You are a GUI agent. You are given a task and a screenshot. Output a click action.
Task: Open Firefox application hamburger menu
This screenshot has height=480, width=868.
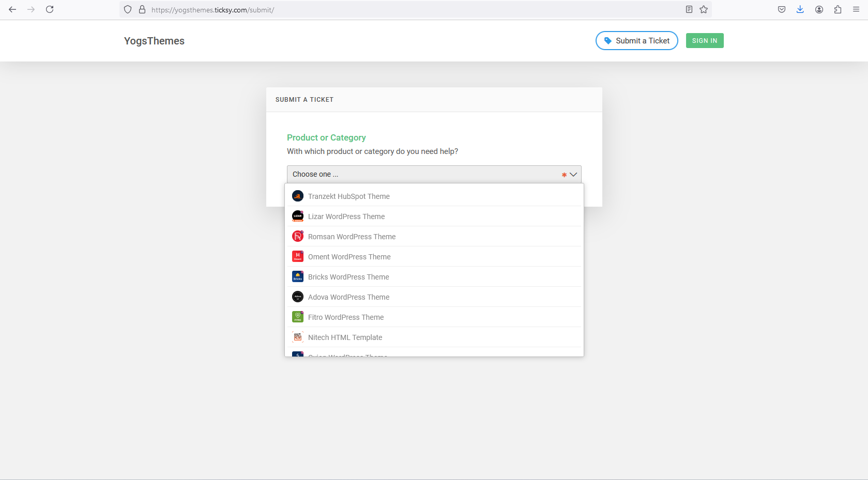coord(856,9)
